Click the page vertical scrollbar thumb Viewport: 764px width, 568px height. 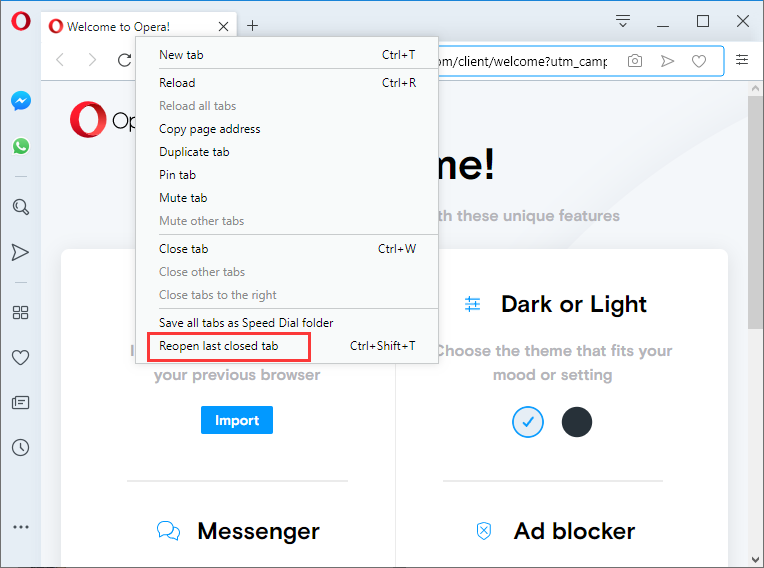[x=755, y=212]
